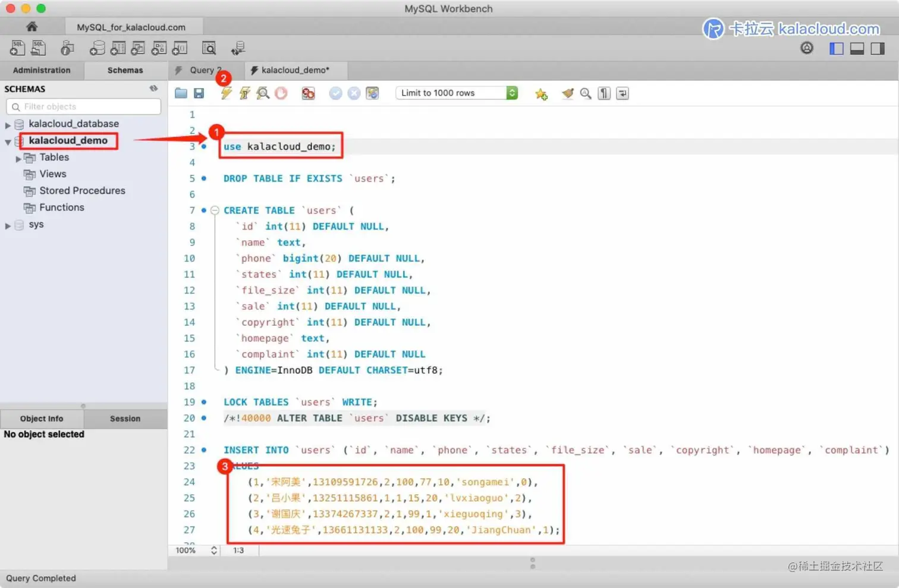Select the sys schema name
Viewport: 899px width, 588px height.
(x=36, y=224)
